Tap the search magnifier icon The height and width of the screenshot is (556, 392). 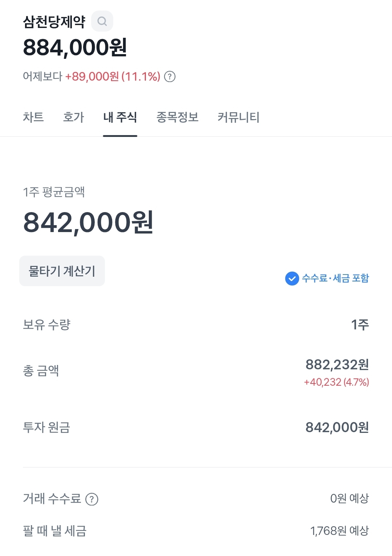pos(102,21)
